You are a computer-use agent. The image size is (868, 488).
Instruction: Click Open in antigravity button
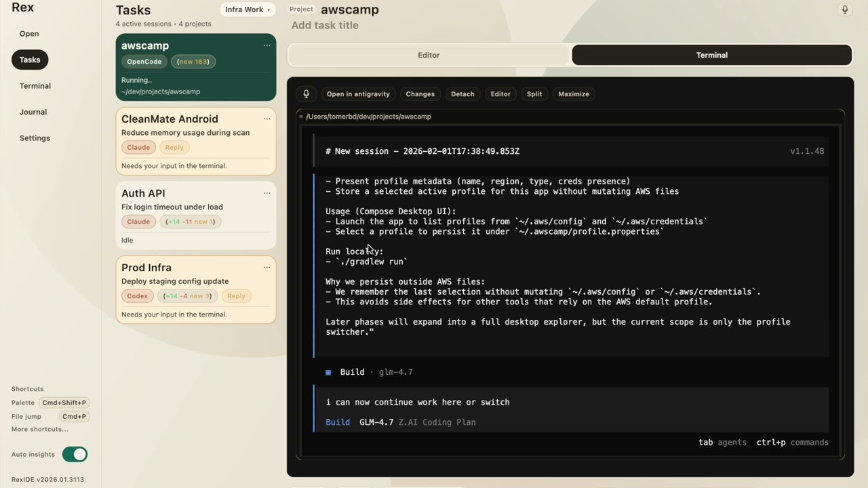click(x=358, y=94)
